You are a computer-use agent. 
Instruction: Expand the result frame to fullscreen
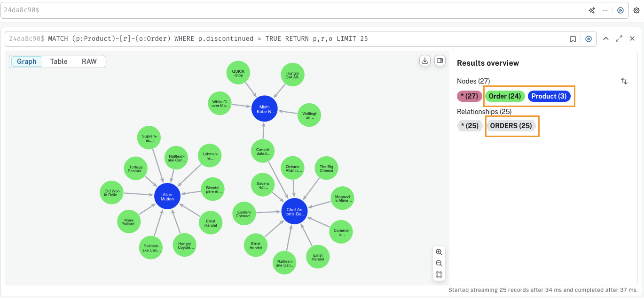tap(619, 38)
